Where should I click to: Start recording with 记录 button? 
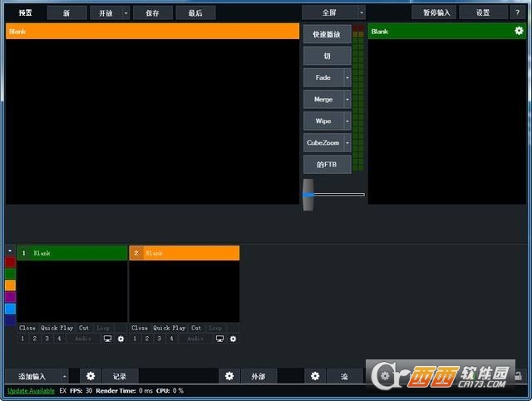point(120,376)
